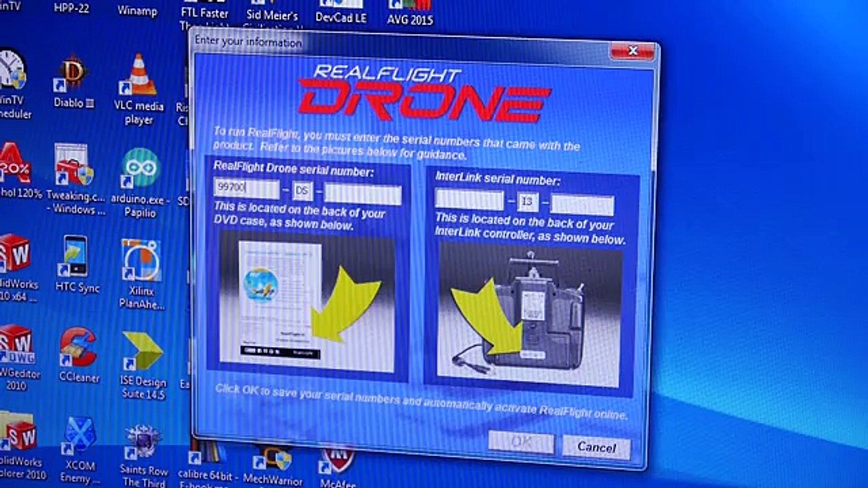
Task: Launch Diablo III from the desktop
Action: pos(73,83)
